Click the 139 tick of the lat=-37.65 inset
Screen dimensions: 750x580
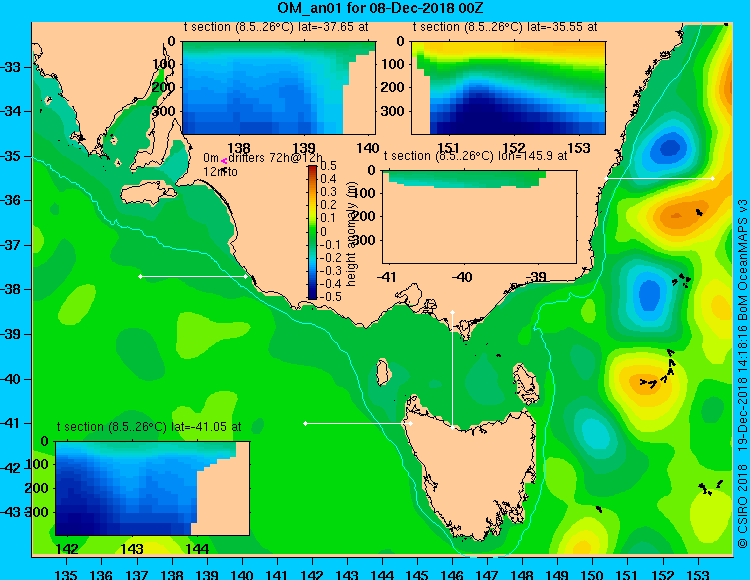point(304,148)
